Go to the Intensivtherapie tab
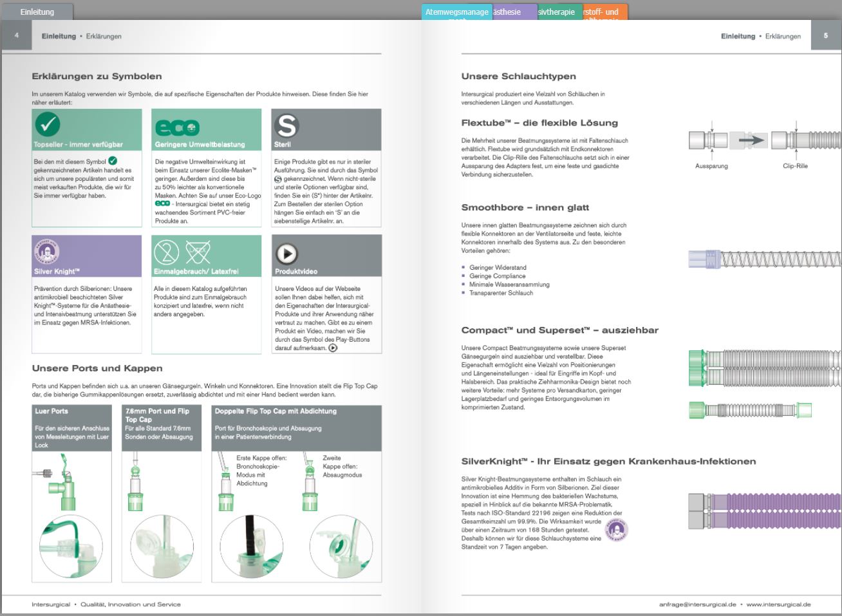The width and height of the screenshot is (842, 616). [x=559, y=12]
